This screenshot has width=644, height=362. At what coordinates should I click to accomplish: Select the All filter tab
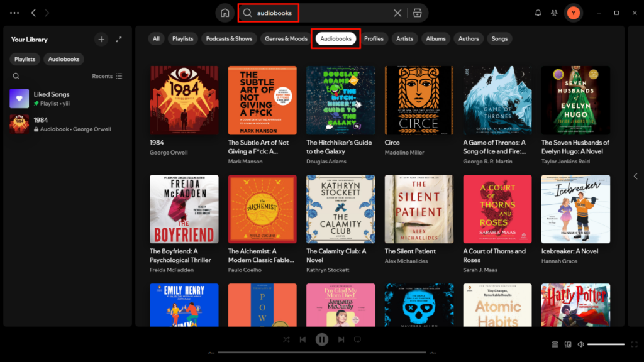(156, 38)
